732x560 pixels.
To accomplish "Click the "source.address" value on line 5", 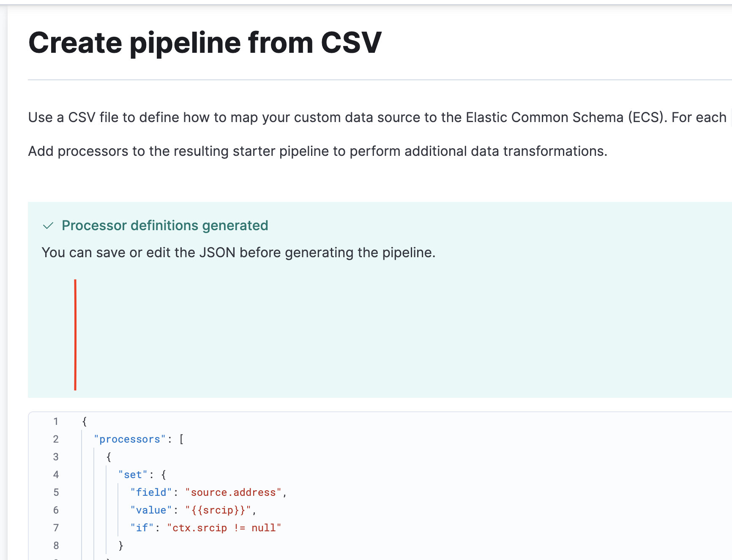I will click(x=233, y=492).
